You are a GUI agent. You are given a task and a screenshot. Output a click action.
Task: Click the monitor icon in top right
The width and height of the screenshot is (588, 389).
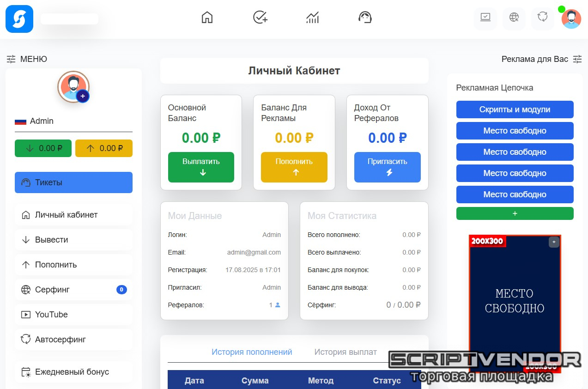(485, 18)
